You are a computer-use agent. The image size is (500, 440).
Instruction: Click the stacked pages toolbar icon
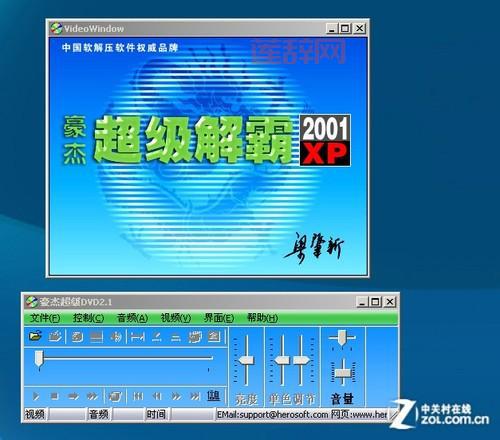[195, 337]
